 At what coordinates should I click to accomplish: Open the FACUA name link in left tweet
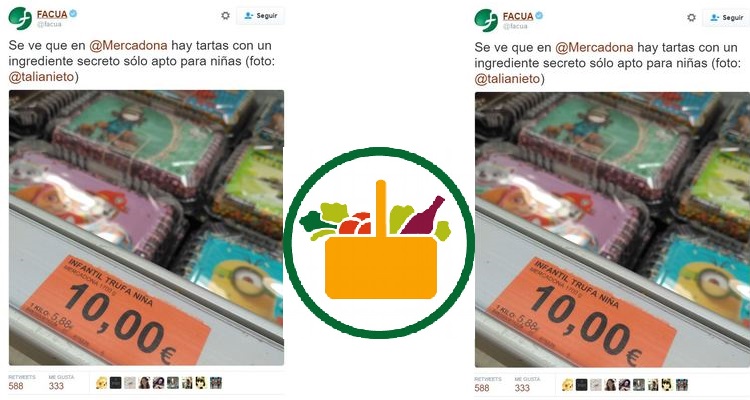click(52, 14)
